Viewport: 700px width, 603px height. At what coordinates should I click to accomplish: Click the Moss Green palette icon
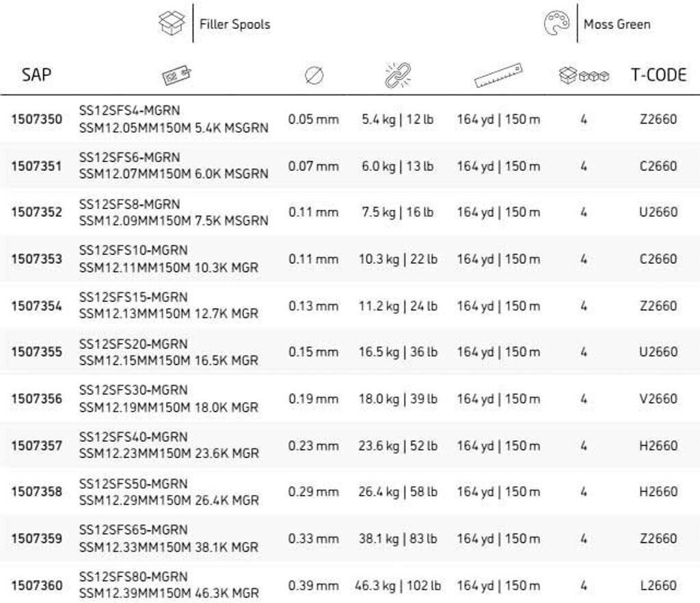[x=557, y=24]
